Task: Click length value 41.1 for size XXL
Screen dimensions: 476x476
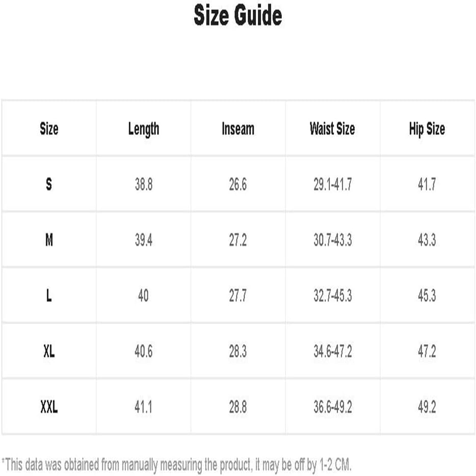Action: pos(144,407)
